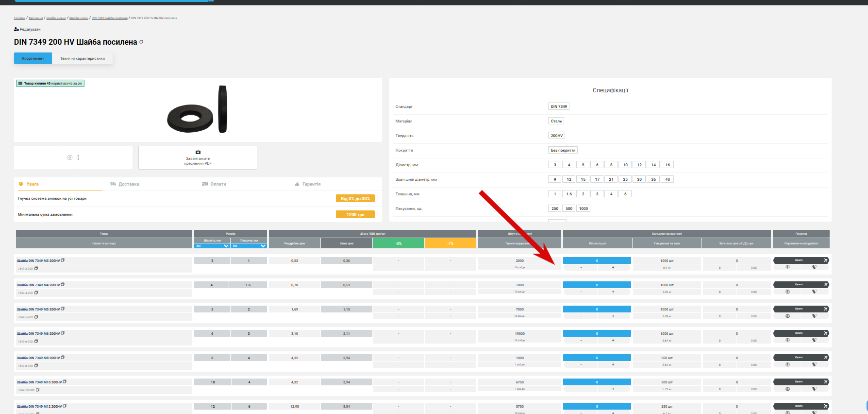Image resolution: width=868 pixels, height=414 pixels.
Task: Compare the M6 washer using scales icon
Action: 787,340
